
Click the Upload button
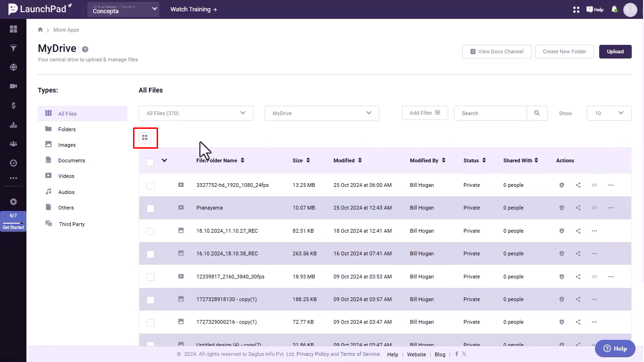point(615,51)
